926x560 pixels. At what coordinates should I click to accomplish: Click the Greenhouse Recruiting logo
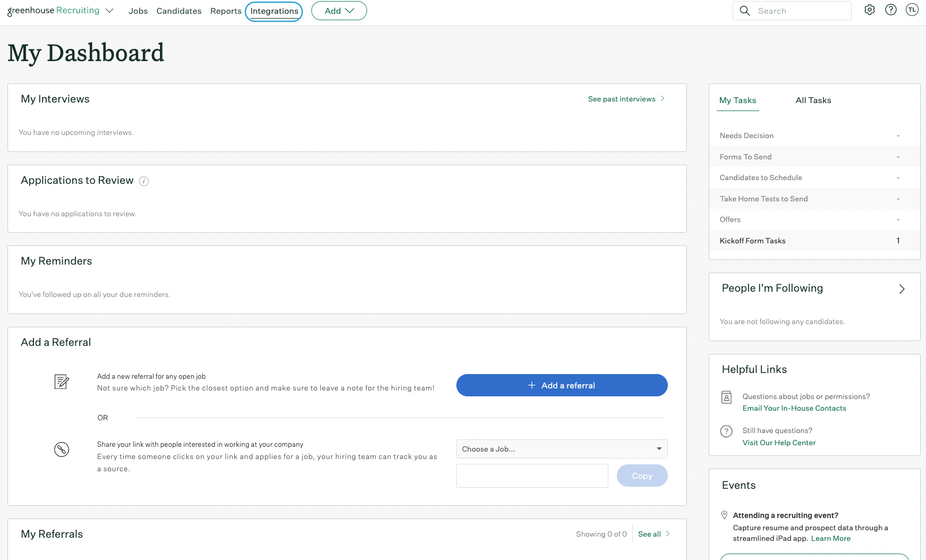[53, 11]
